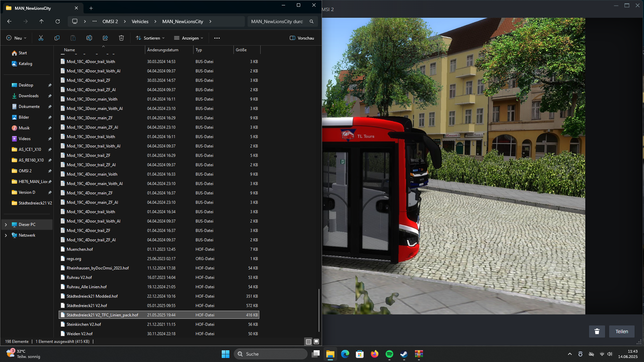The width and height of the screenshot is (644, 362).
Task: Click the Copy icon in toolbar
Action: 57,38
